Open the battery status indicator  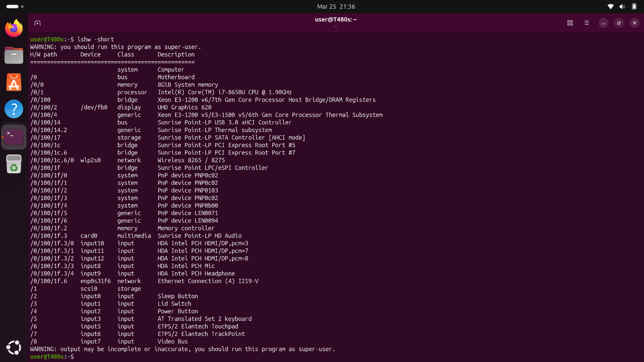click(x=634, y=6)
